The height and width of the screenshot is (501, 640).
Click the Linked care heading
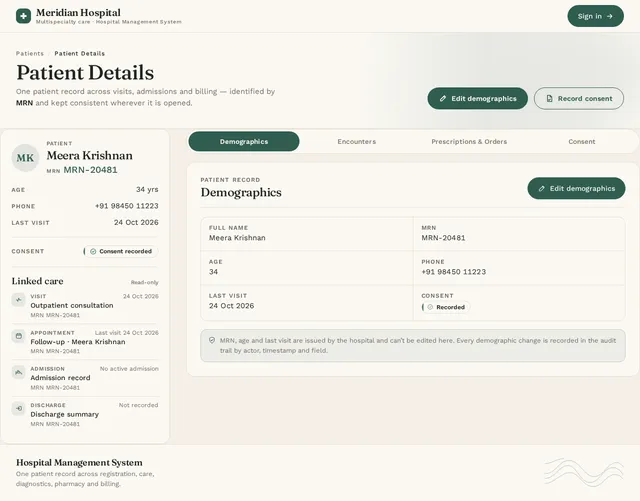pyautogui.click(x=38, y=281)
